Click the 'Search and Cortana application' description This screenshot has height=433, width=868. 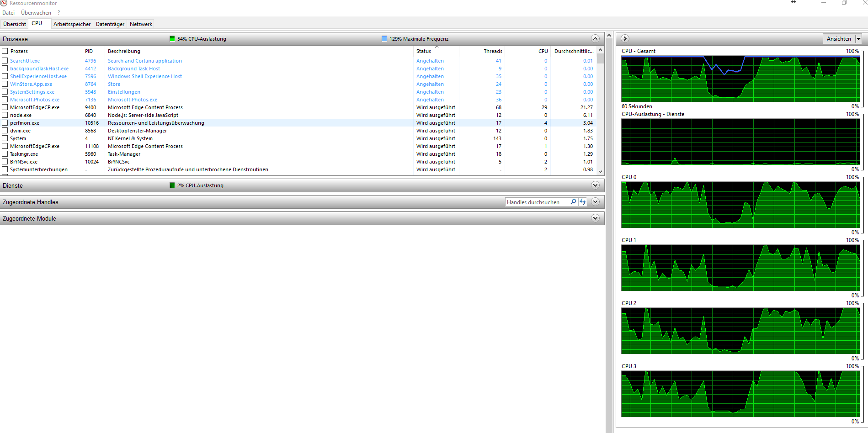point(145,61)
